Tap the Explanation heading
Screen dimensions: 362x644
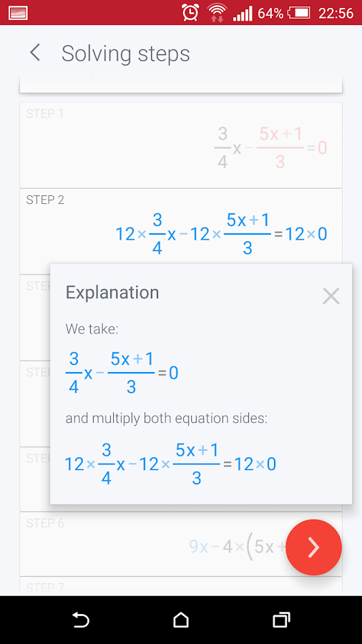(x=112, y=293)
